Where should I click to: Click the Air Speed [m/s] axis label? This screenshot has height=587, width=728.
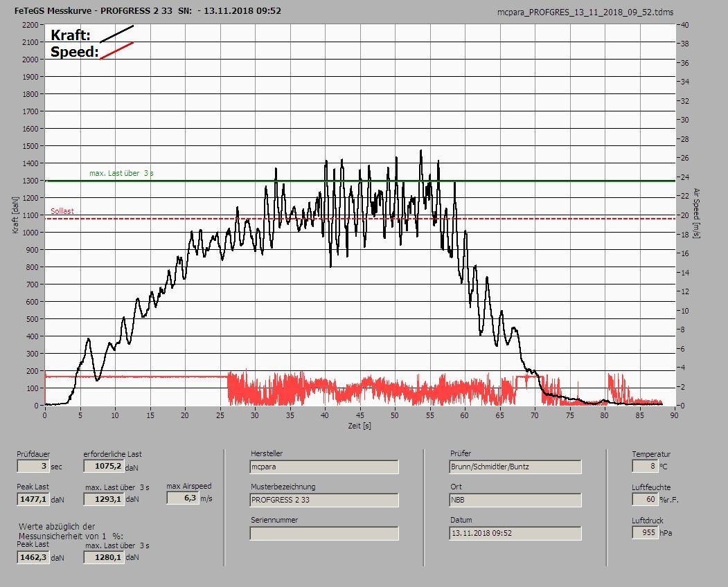click(696, 213)
